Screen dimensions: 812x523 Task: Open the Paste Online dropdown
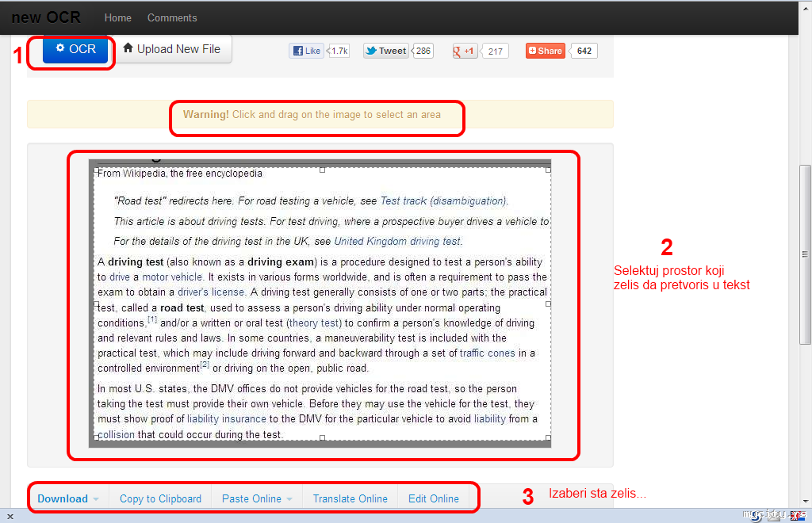coord(257,498)
